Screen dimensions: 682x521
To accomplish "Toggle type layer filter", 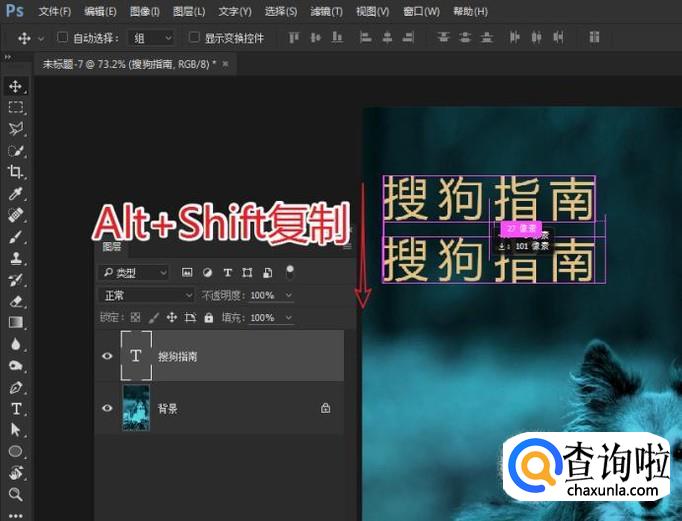I will coord(227,273).
